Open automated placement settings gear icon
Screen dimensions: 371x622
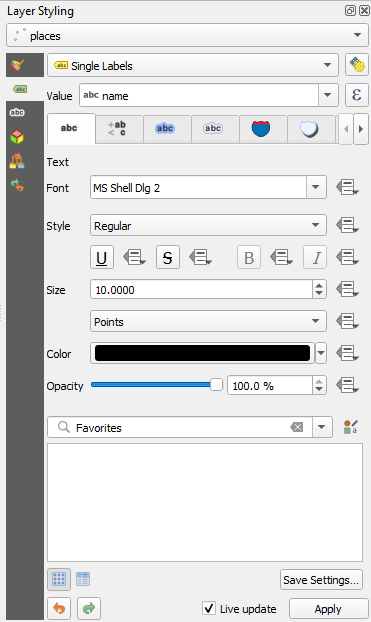click(357, 65)
